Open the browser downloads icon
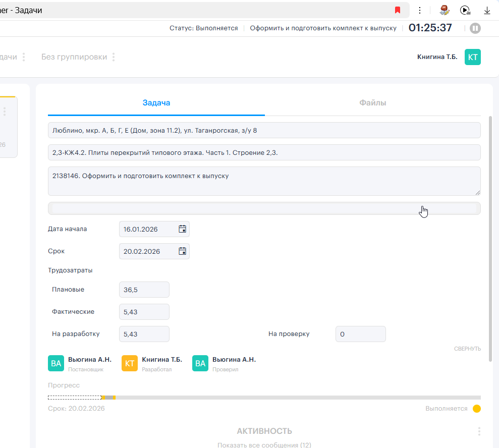This screenshot has height=448, width=499. [487, 10]
